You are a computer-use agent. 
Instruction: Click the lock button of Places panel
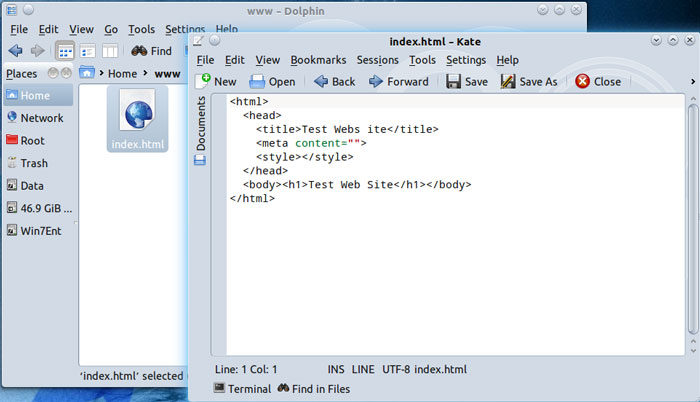point(53,73)
